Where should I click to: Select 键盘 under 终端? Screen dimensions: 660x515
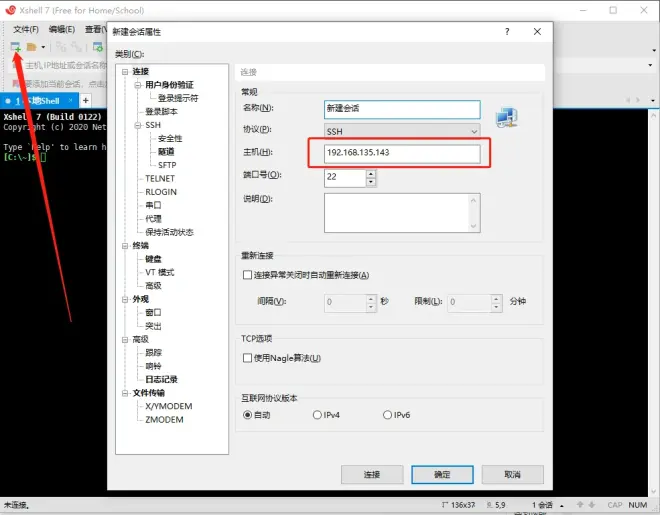pos(153,259)
